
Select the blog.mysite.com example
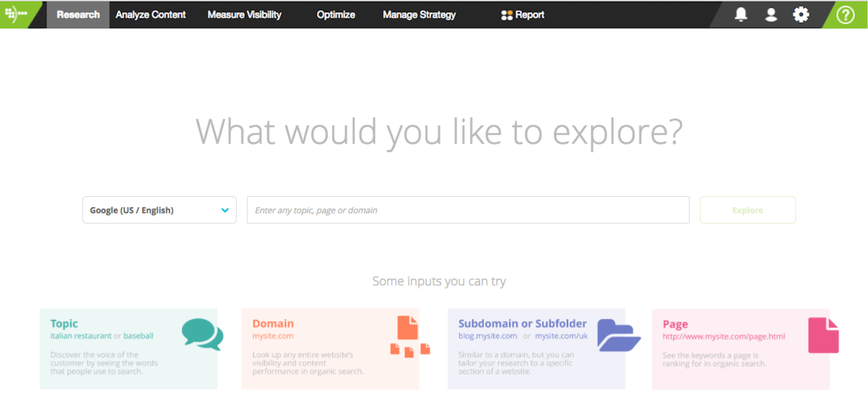point(488,336)
